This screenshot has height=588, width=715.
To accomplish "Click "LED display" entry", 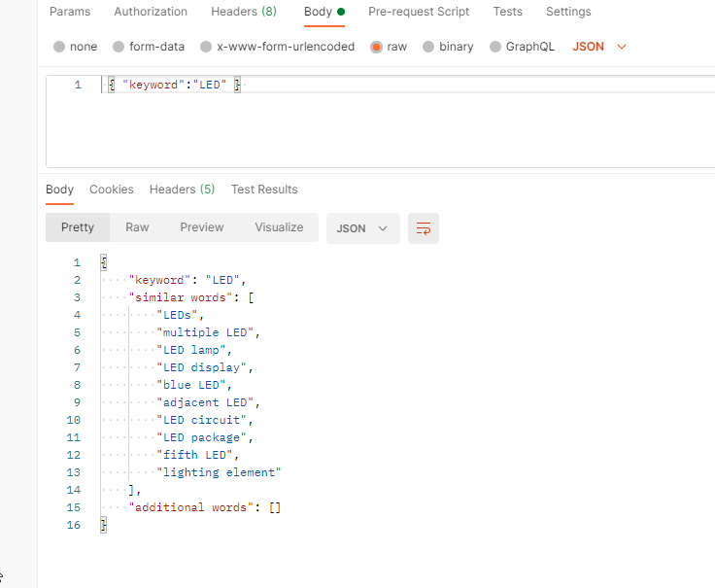I will coord(201,367).
